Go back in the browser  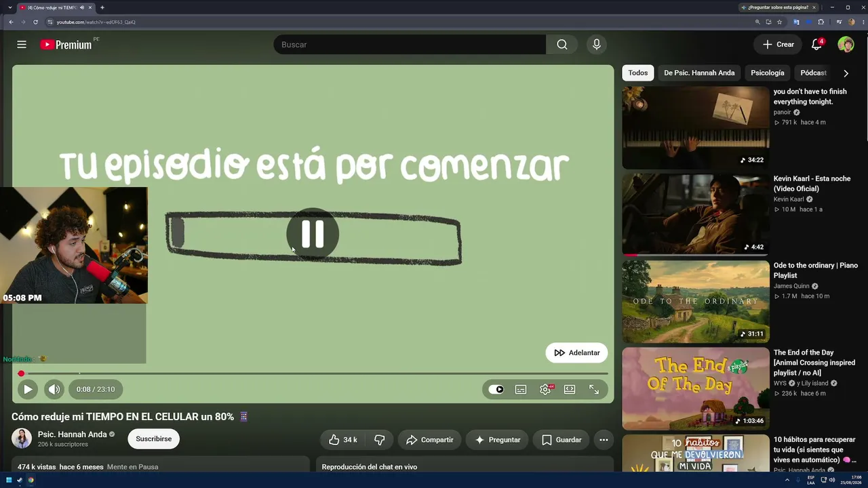click(x=11, y=22)
